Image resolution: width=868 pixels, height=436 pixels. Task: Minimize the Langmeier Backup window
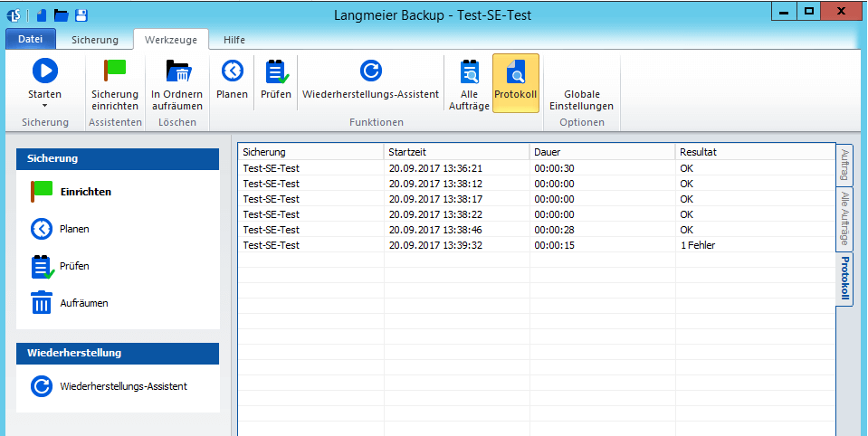[784, 11]
